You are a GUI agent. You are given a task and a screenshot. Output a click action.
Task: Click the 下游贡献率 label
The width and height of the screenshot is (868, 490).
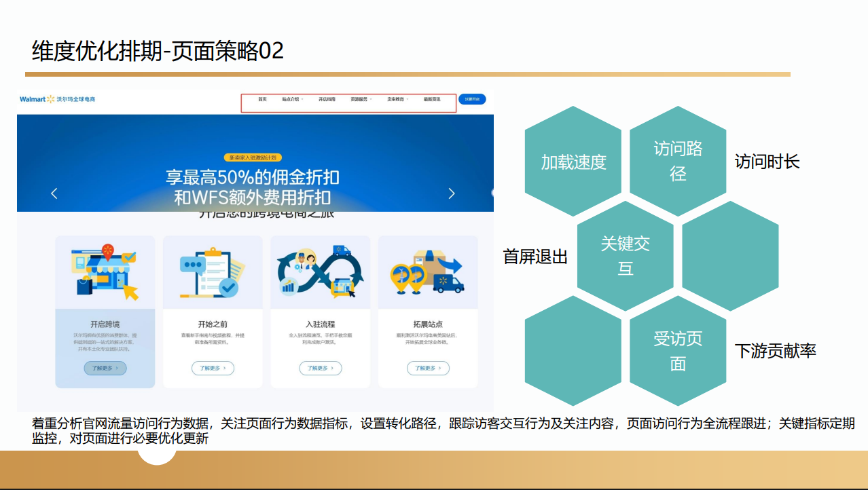tap(776, 351)
